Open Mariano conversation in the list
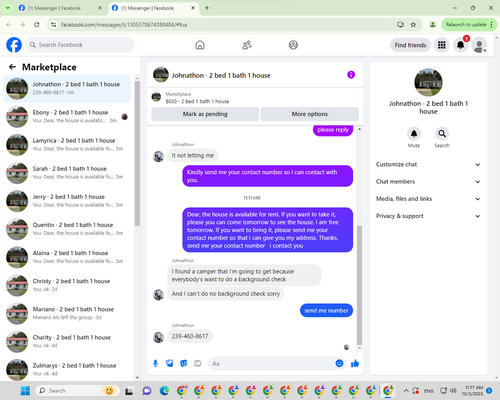This screenshot has height=400, width=500. (x=67, y=313)
